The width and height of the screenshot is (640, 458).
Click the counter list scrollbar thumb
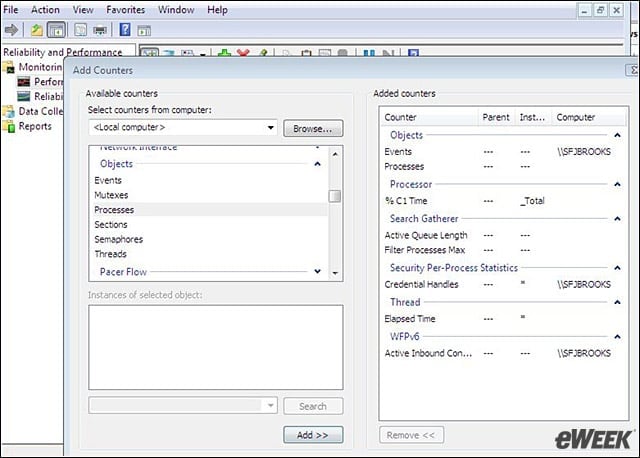click(x=335, y=196)
